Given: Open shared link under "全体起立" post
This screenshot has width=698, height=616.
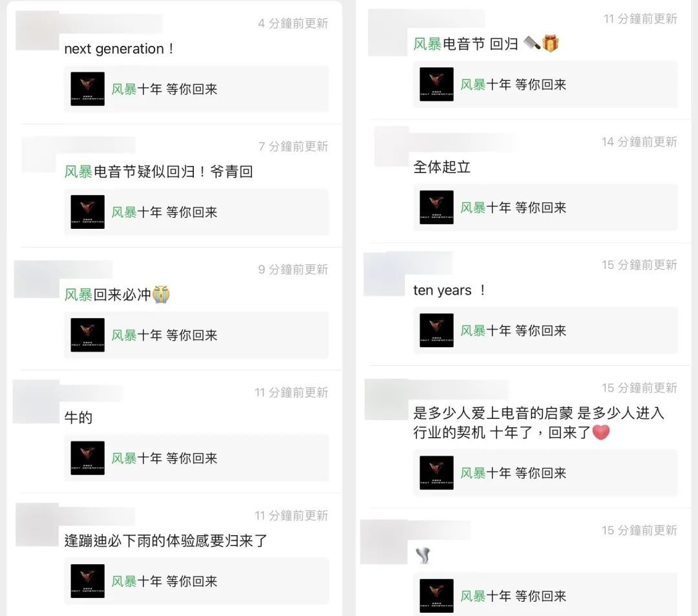Looking at the screenshot, I should 545,207.
